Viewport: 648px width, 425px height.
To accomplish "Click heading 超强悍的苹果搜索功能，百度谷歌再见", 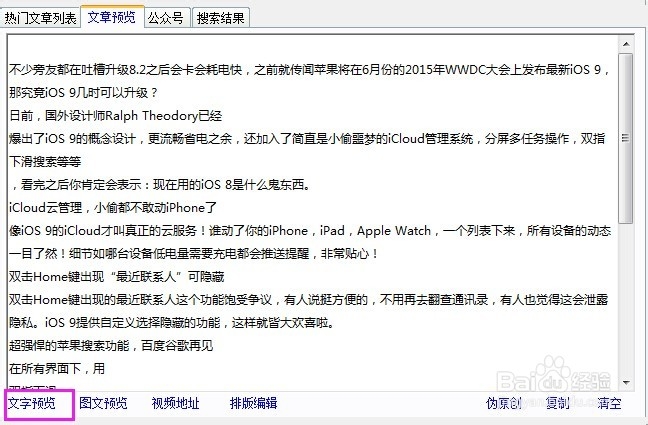I will pyautogui.click(x=111, y=346).
